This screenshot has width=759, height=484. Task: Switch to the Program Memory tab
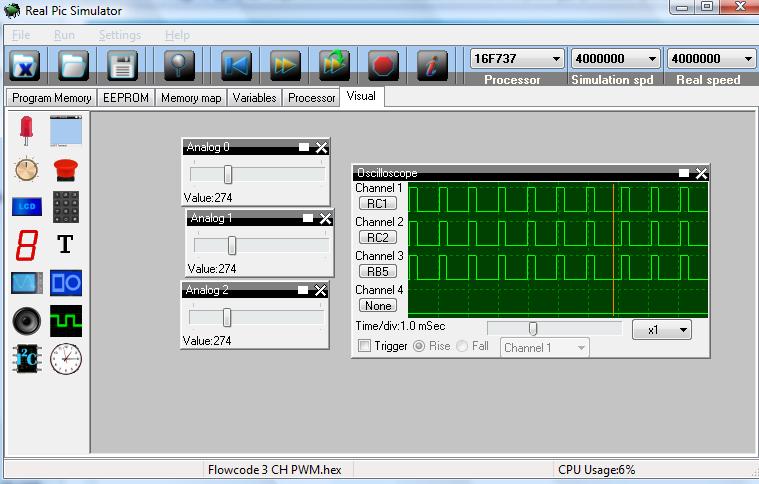click(51, 98)
